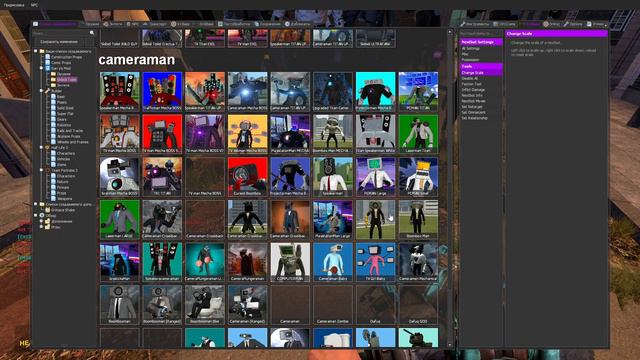Switch to the Транспорт tab

[x=155, y=24]
